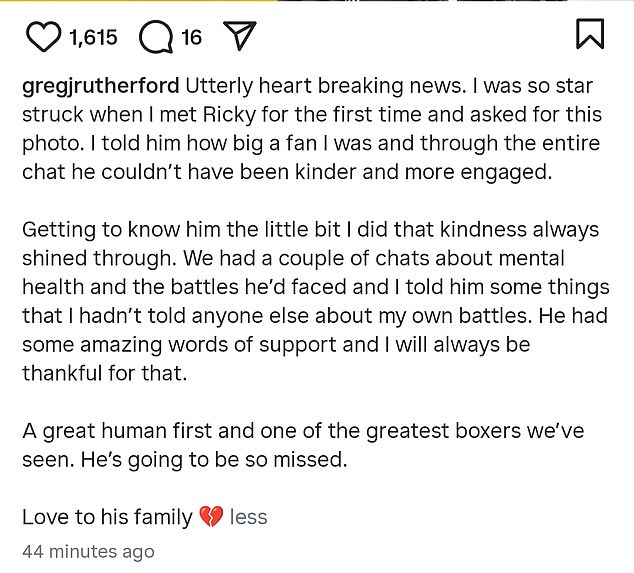Open the gregjrutherford profile
The width and height of the screenshot is (634, 573).
(101, 86)
